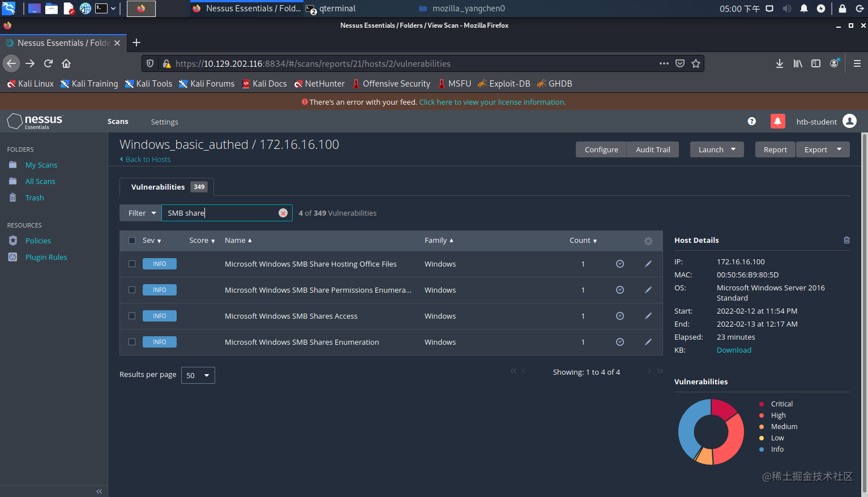Go to the Firefox home page
Image resolution: width=868 pixels, height=497 pixels.
66,63
